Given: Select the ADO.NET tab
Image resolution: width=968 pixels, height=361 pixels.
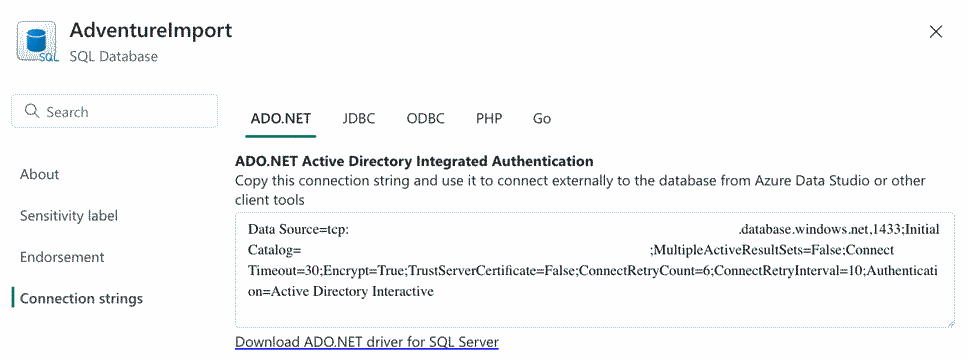Looking at the screenshot, I should tap(280, 118).
